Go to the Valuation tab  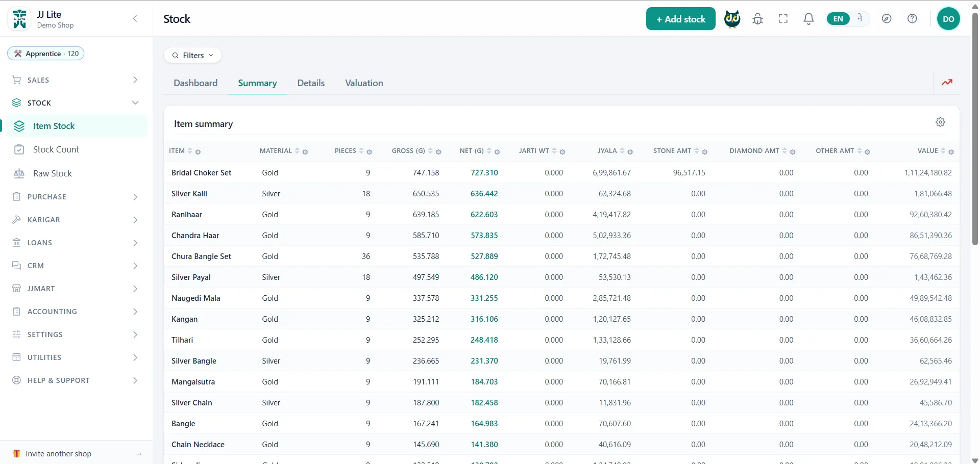364,83
